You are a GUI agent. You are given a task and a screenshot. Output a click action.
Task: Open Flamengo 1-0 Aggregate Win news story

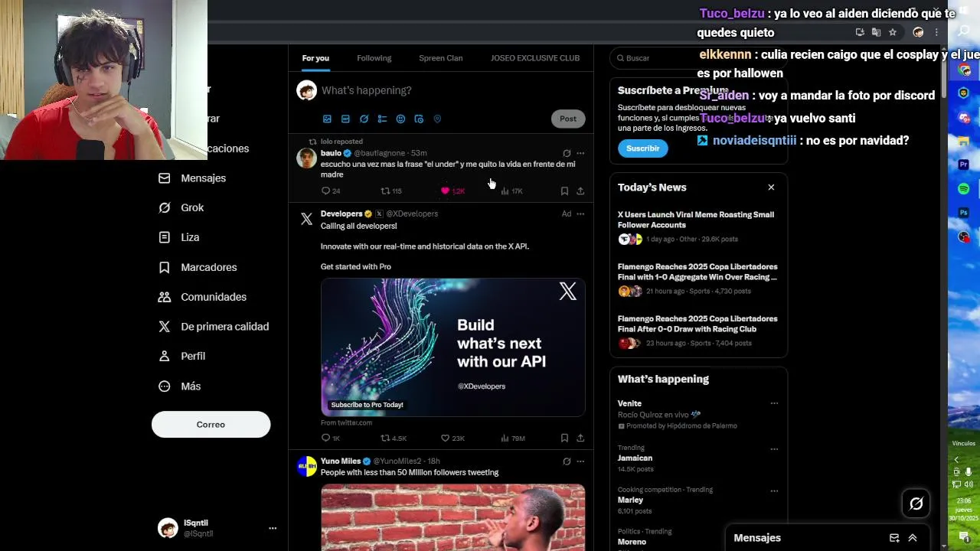(x=698, y=279)
